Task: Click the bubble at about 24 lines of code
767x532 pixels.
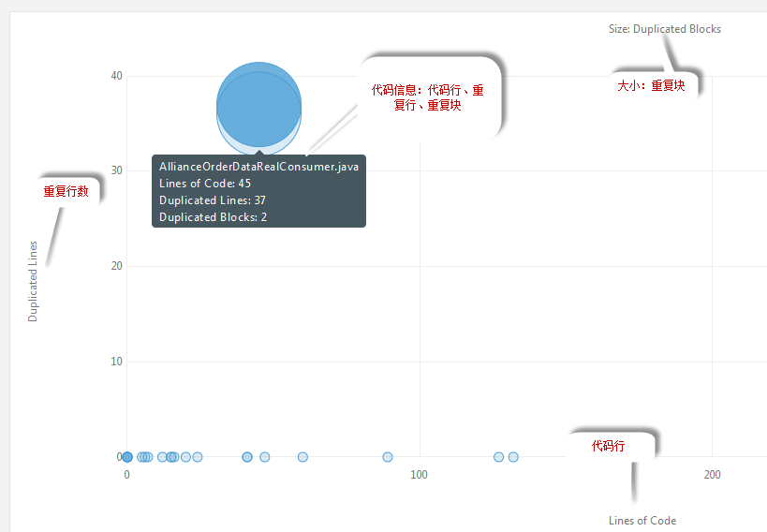Action: tap(197, 457)
